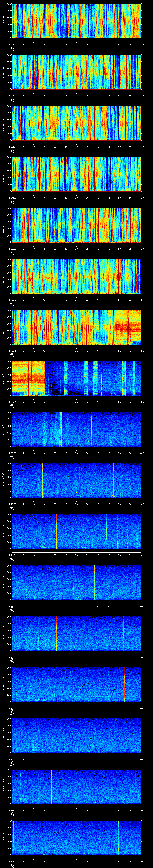Click the '11:11:00' start time label

click(x=12, y=555)
